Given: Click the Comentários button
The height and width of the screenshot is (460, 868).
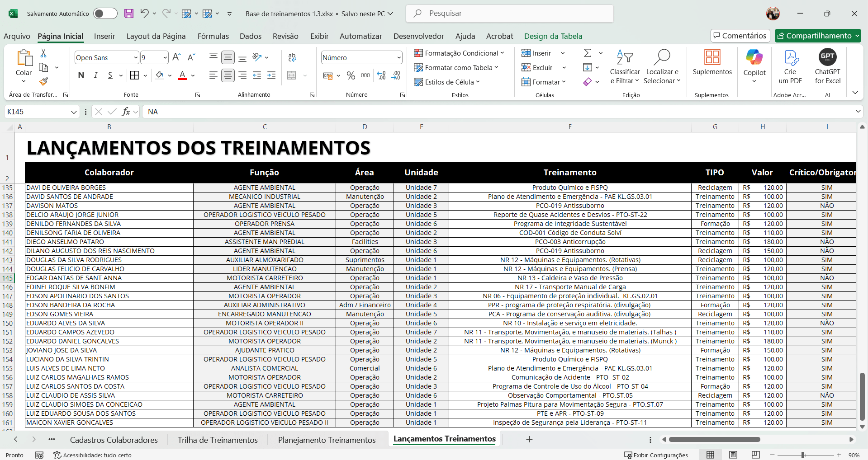Looking at the screenshot, I should (x=740, y=36).
